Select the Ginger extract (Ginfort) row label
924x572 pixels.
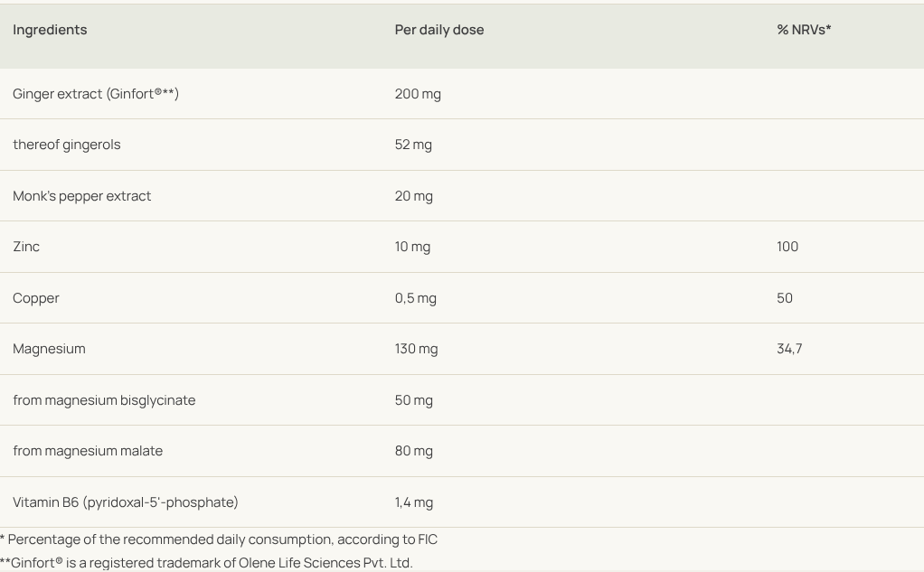click(x=96, y=94)
